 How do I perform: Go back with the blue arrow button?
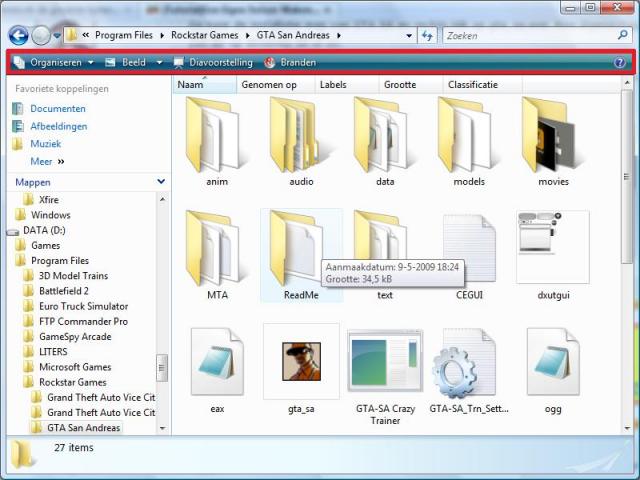tap(18, 36)
